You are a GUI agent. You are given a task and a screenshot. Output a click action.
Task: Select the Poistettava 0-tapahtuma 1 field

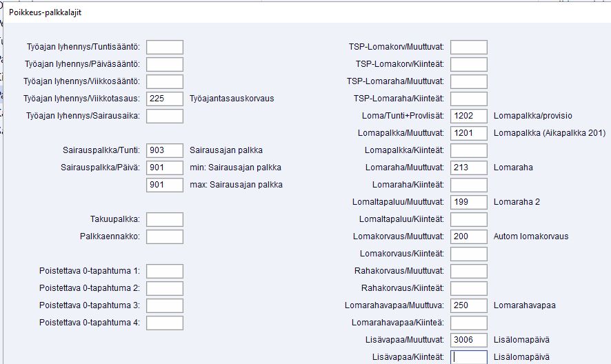(x=165, y=271)
